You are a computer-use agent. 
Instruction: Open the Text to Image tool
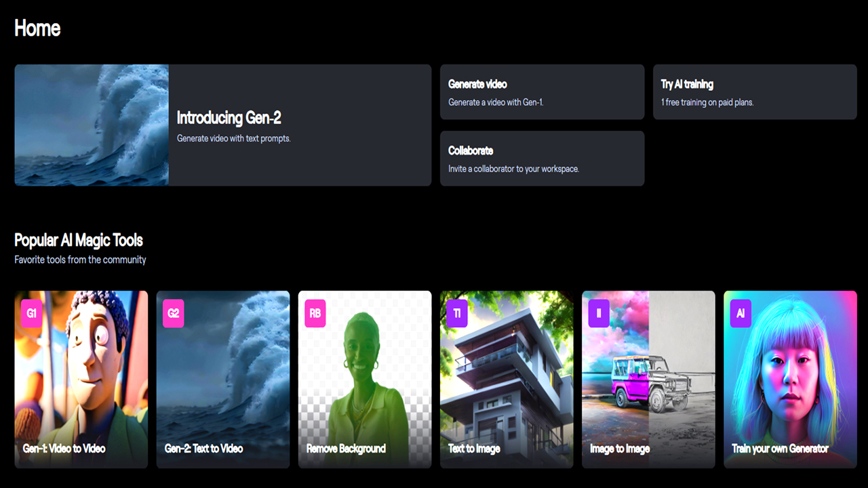(x=507, y=380)
